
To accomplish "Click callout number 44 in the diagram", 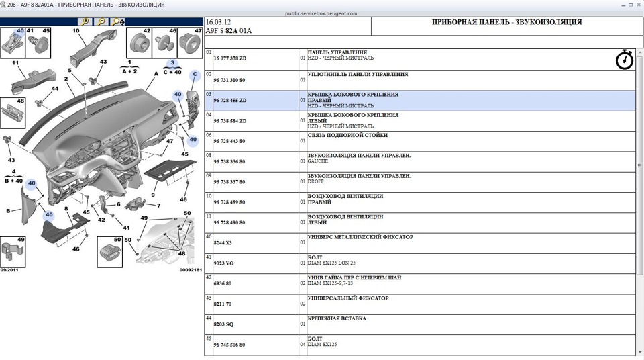I will tap(54, 88).
